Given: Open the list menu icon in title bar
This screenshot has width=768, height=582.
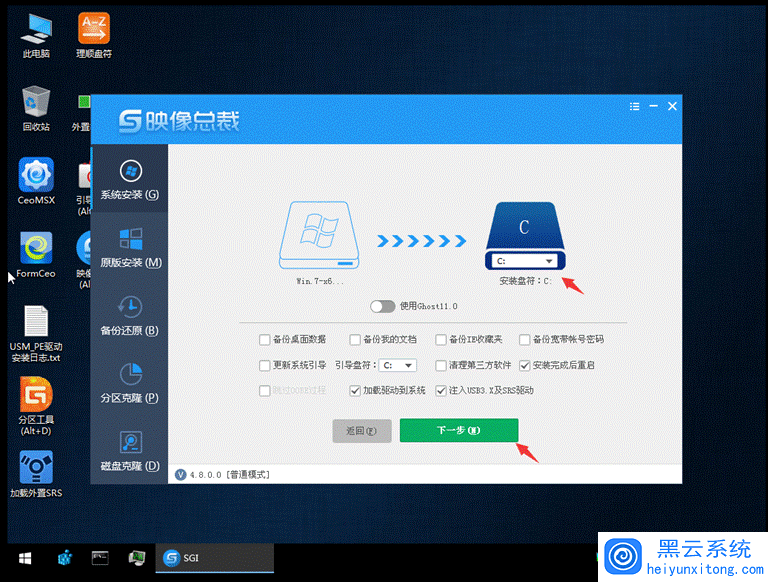Looking at the screenshot, I should click(x=635, y=107).
